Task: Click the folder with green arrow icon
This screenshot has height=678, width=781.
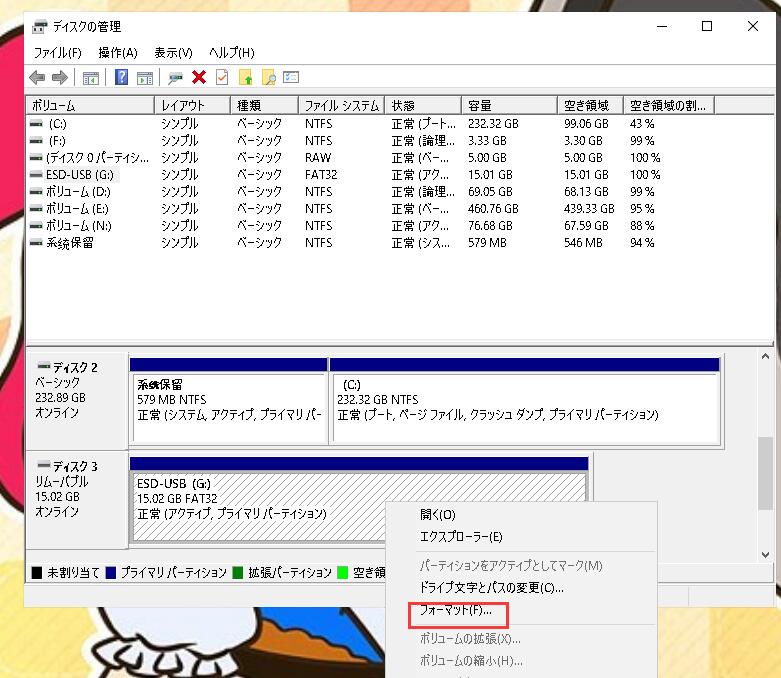Action: point(246,78)
